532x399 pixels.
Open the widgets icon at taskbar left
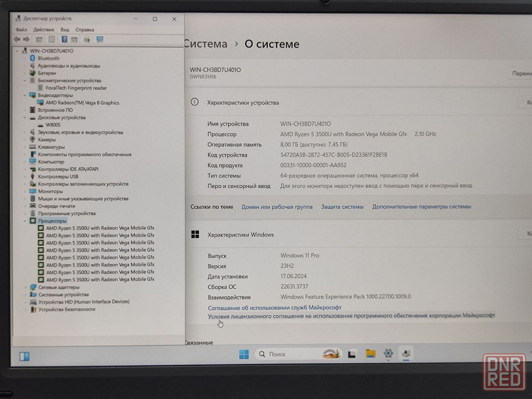(x=24, y=356)
